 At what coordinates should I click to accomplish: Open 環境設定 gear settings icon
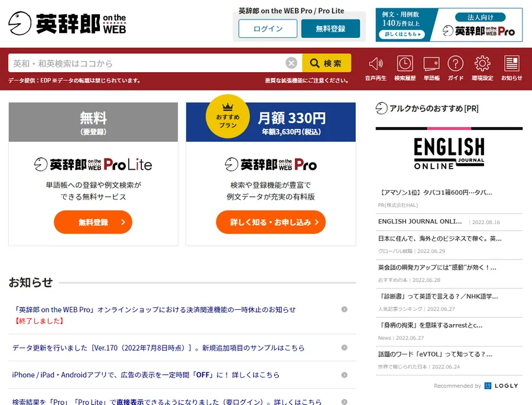click(x=482, y=64)
